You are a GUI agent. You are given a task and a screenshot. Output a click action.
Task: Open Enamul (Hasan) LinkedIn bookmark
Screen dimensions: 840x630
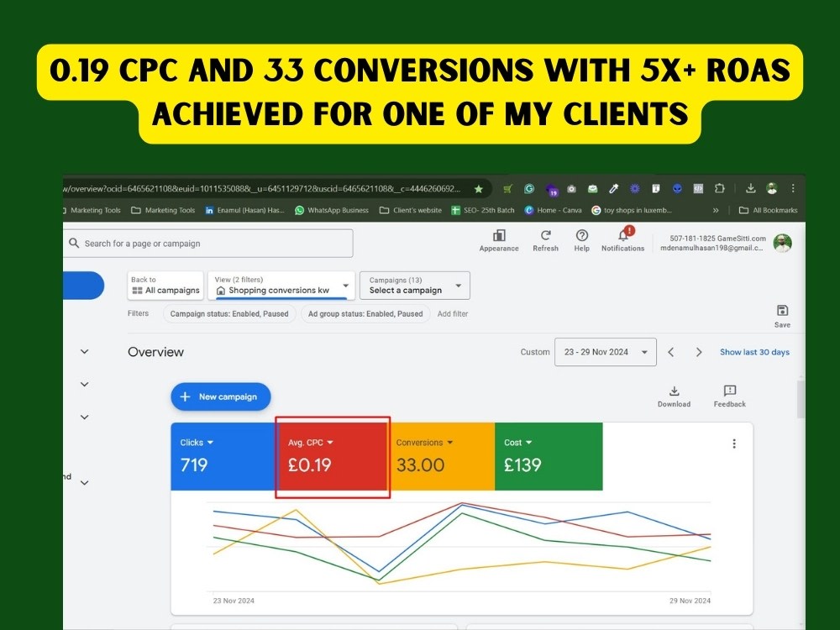tap(244, 210)
